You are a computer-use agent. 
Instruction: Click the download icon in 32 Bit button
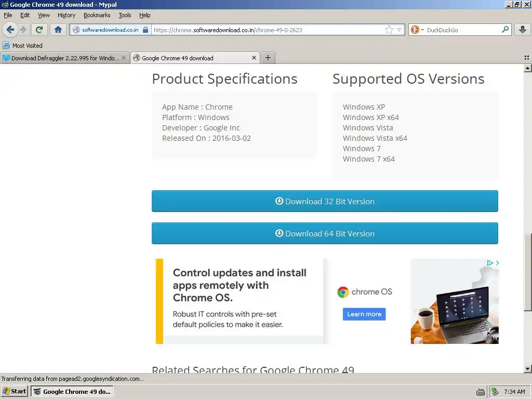279,201
